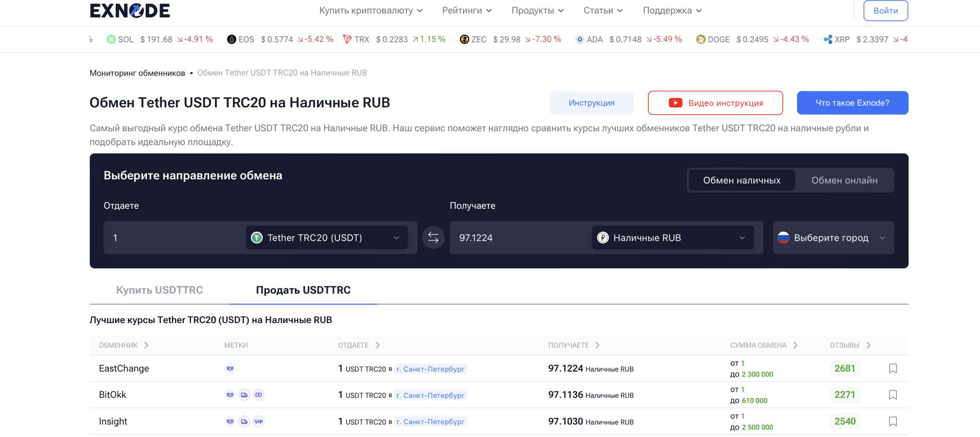Image resolution: width=980 pixels, height=437 pixels.
Task: Select the Купить USDTTRC tab
Action: tap(160, 290)
